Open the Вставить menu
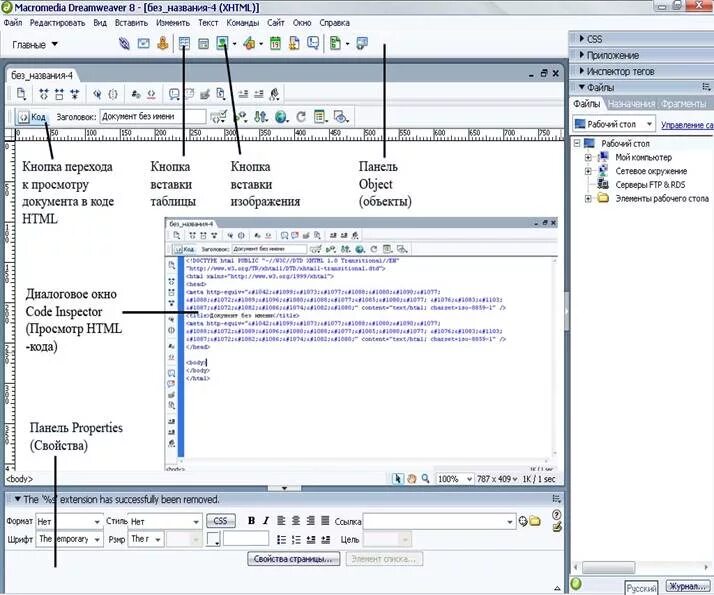 pyautogui.click(x=131, y=23)
